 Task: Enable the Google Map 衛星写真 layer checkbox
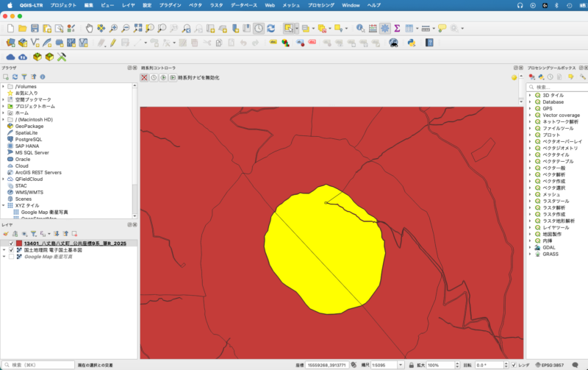[x=11, y=257]
